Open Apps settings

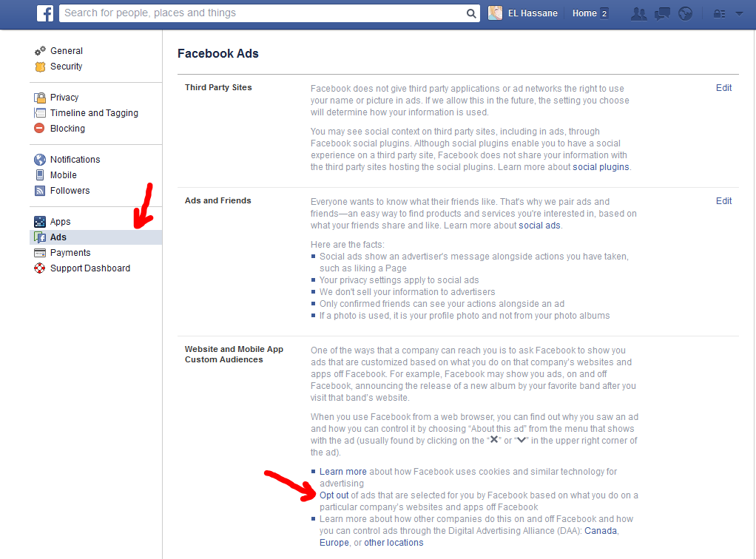pos(60,222)
